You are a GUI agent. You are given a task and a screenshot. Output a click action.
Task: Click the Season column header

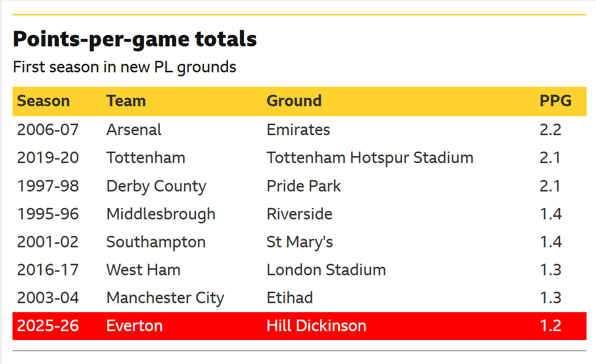pyautogui.click(x=43, y=101)
